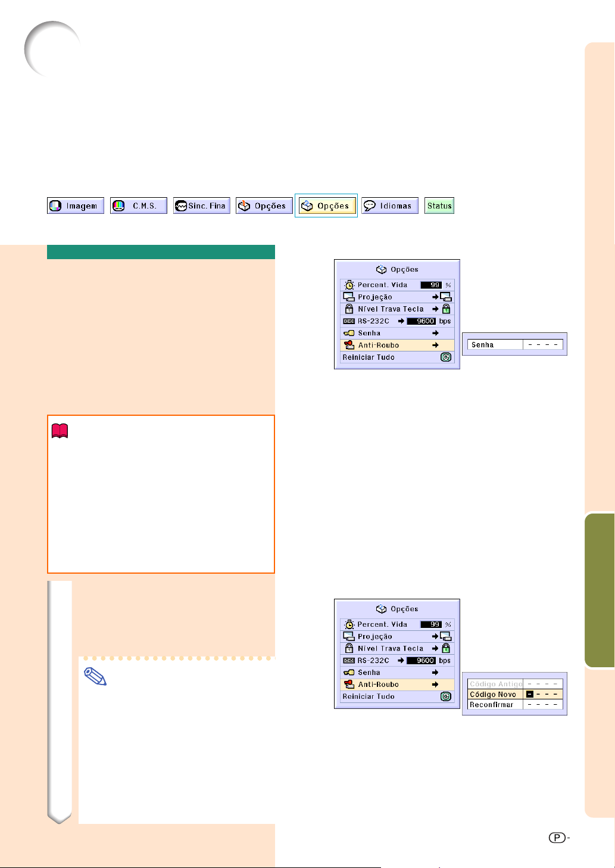Click projection mode icon right of Projeção, upper panel
Viewport: 615px width, 868px height.
(446, 297)
